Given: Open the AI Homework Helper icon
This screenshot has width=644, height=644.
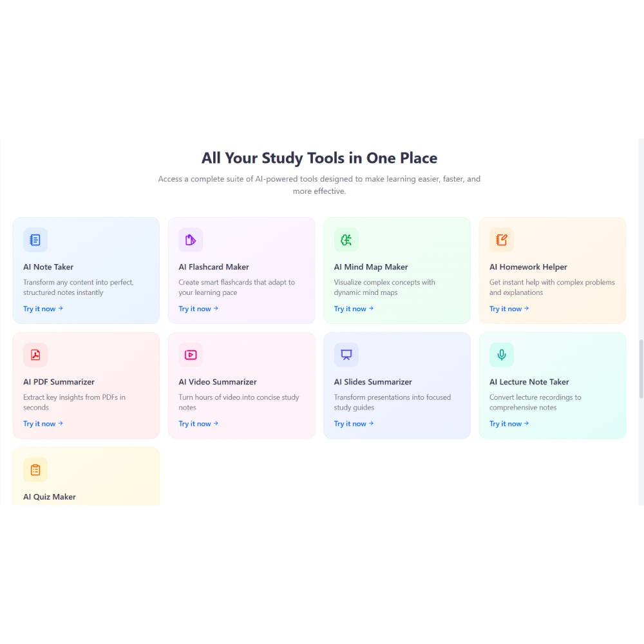Looking at the screenshot, I should pyautogui.click(x=501, y=239).
